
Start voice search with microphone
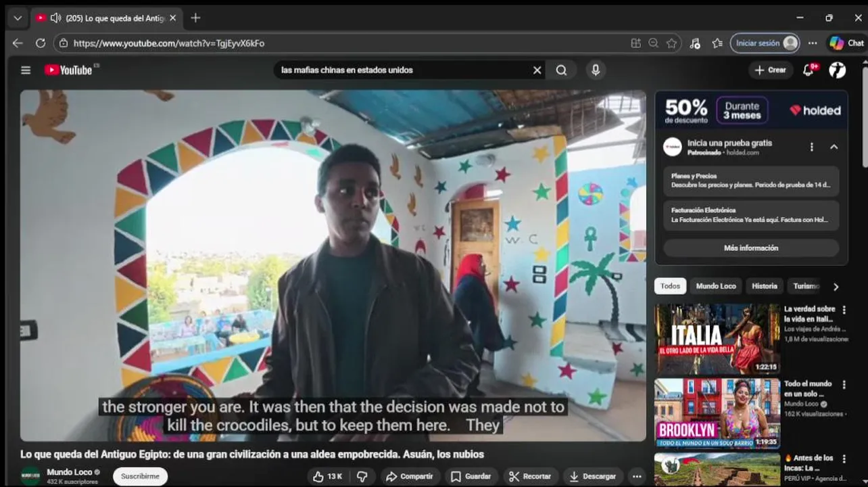[596, 70]
